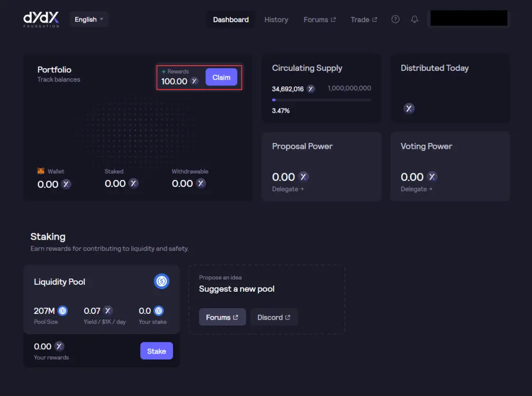Switch to the Dashboard tab
Viewport: 532px width, 396px height.
(231, 20)
